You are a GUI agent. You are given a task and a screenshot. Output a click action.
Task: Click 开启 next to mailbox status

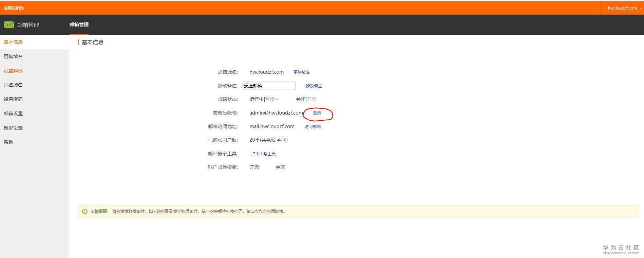[311, 99]
